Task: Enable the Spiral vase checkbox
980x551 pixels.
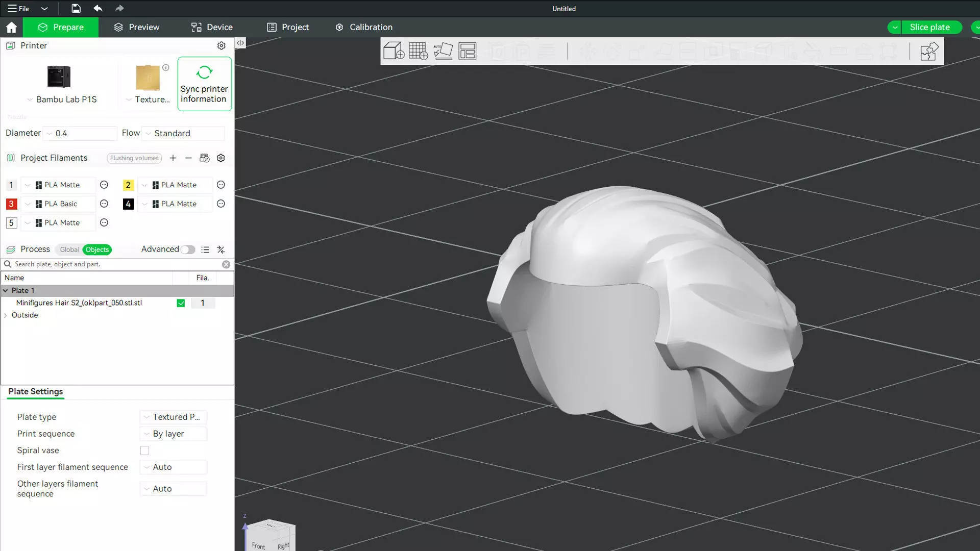Action: click(145, 450)
